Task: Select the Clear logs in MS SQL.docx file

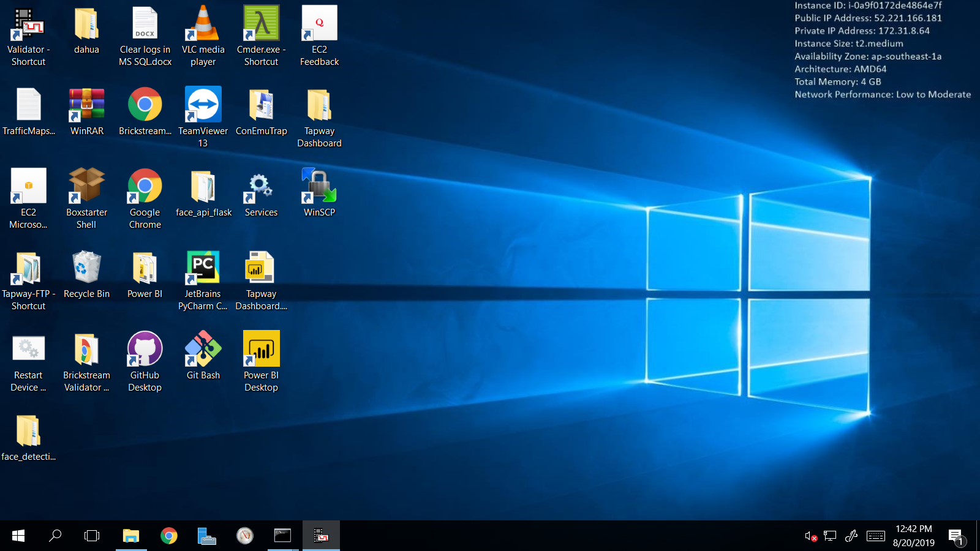Action: [x=145, y=37]
